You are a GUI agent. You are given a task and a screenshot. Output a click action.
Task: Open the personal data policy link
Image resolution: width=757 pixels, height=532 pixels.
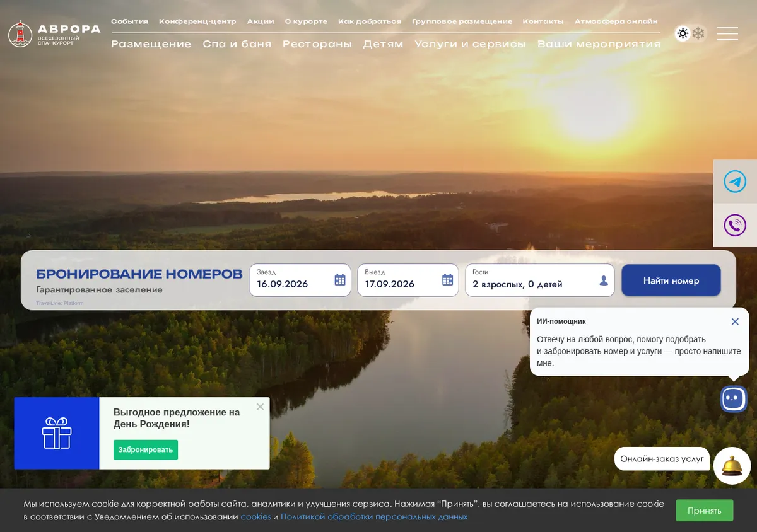[374, 517]
